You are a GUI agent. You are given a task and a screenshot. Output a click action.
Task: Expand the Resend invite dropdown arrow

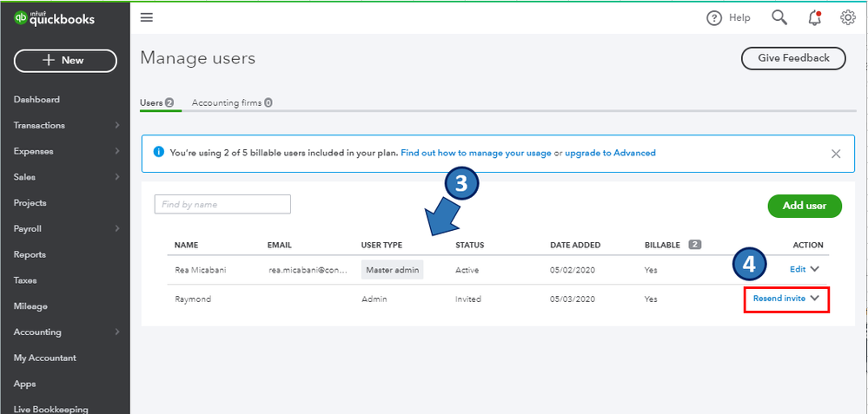[815, 299]
